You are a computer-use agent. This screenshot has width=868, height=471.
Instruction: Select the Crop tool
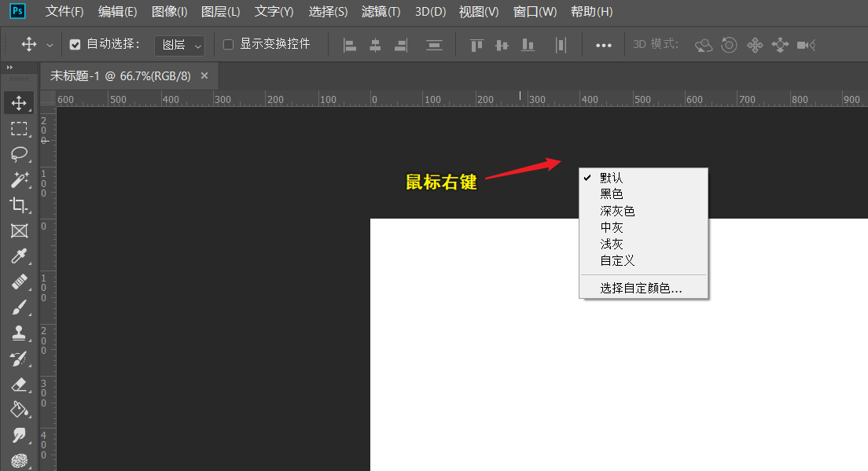click(x=20, y=205)
